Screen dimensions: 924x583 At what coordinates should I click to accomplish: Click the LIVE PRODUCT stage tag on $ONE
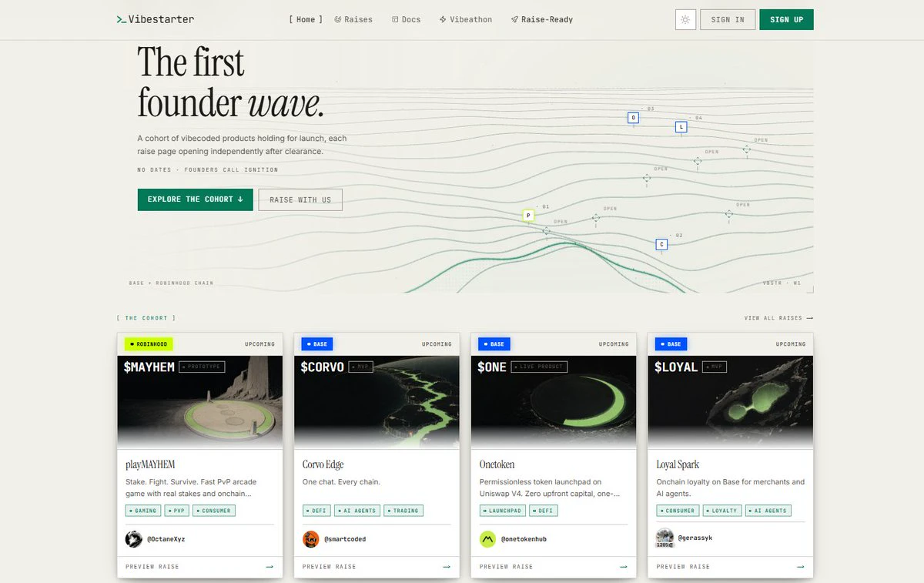[x=539, y=367]
